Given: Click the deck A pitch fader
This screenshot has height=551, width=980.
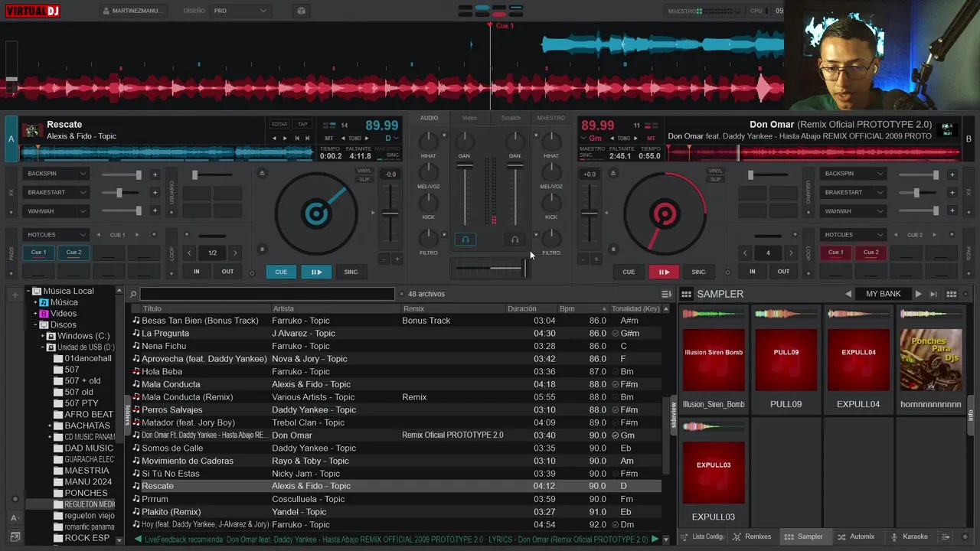Looking at the screenshot, I should [390, 214].
